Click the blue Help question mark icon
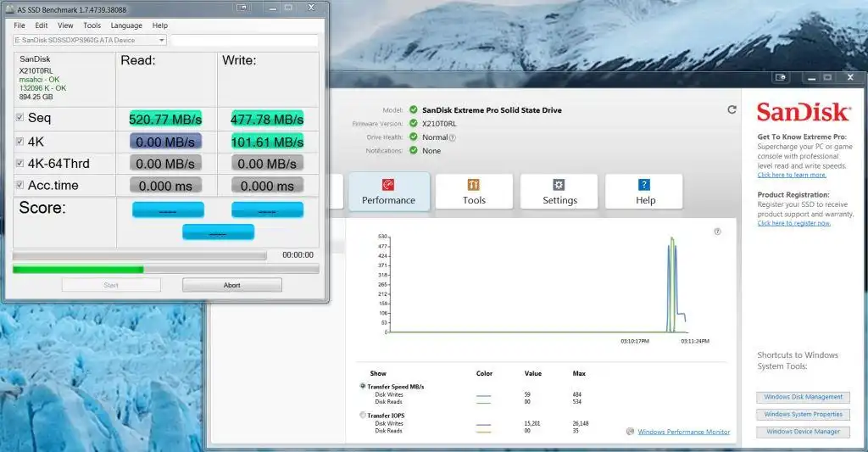This screenshot has height=452, width=868. pyautogui.click(x=644, y=185)
